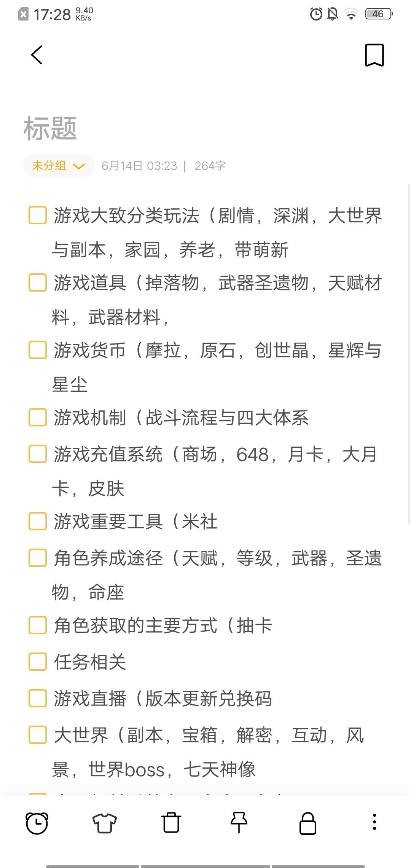Check the 游戏机制 checklist box
This screenshot has height=868, width=411.
(38, 417)
